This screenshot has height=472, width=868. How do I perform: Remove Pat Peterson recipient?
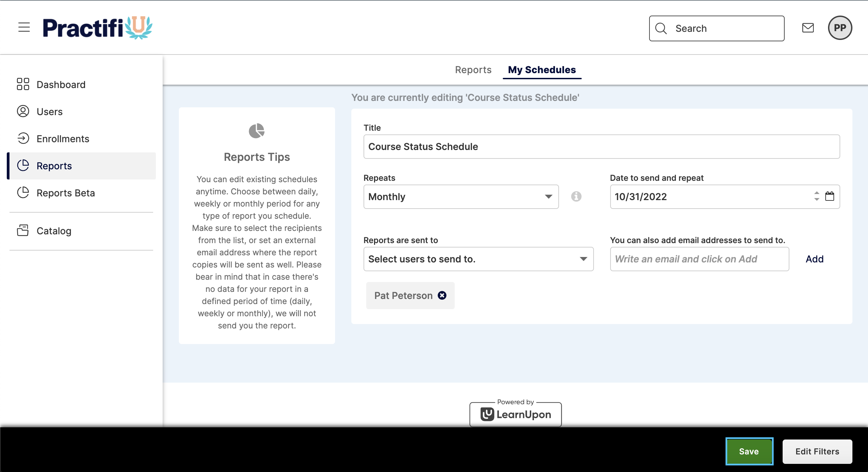pyautogui.click(x=442, y=296)
